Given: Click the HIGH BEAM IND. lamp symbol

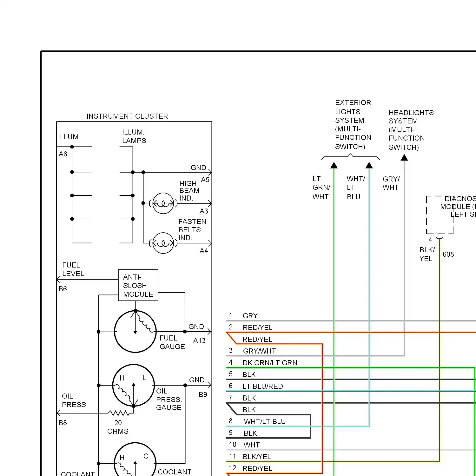Looking at the screenshot, I should (163, 203).
